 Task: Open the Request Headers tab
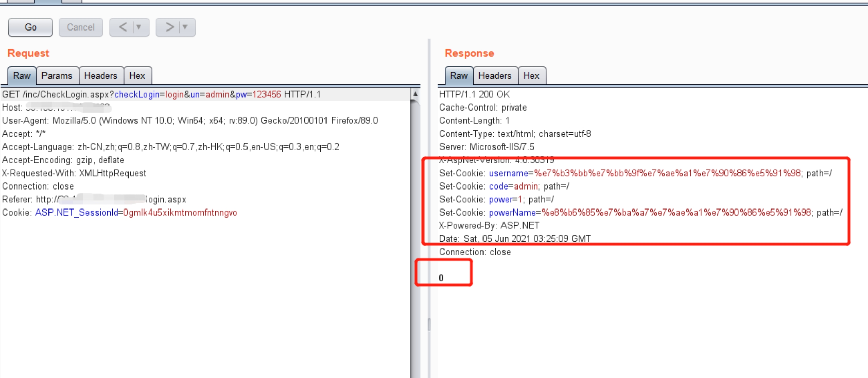click(x=101, y=76)
